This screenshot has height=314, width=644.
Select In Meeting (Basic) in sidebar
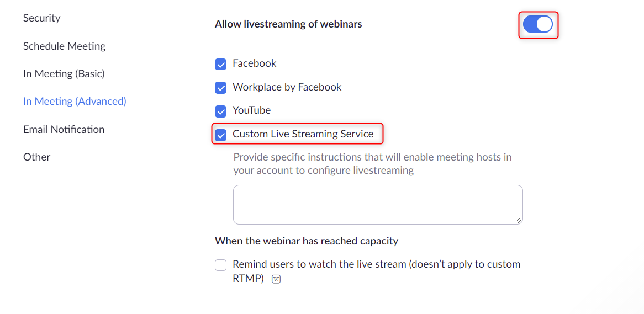tap(64, 74)
